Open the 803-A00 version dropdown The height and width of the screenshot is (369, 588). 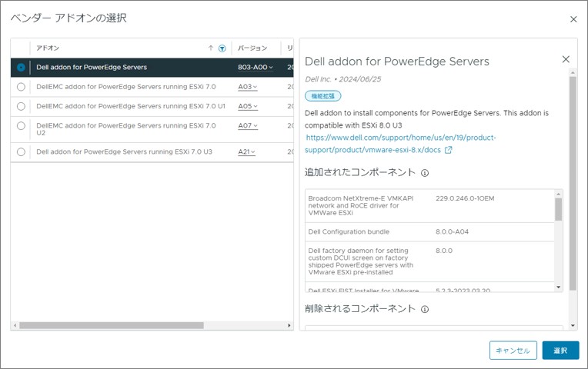coord(256,68)
